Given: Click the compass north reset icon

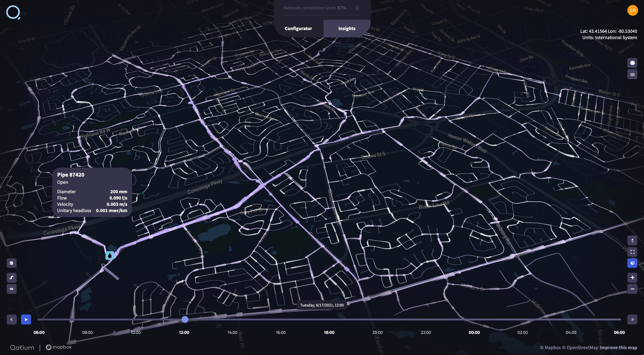Looking at the screenshot, I should point(632,240).
